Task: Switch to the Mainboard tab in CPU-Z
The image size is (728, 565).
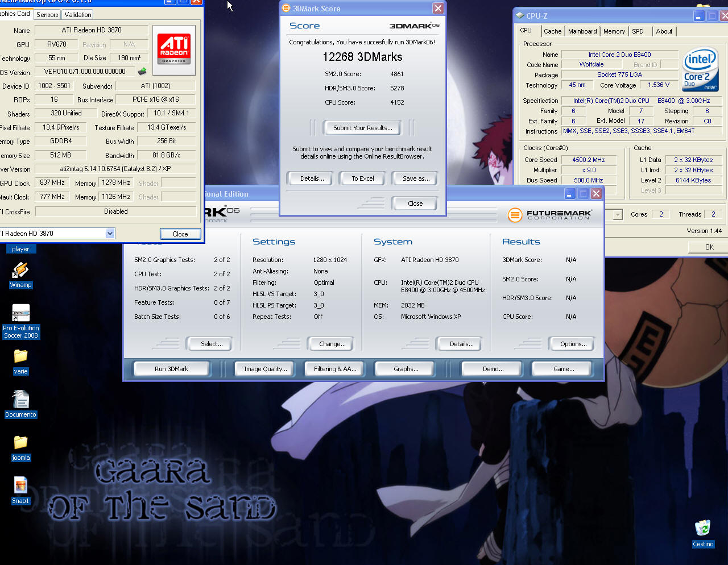Action: tap(582, 31)
